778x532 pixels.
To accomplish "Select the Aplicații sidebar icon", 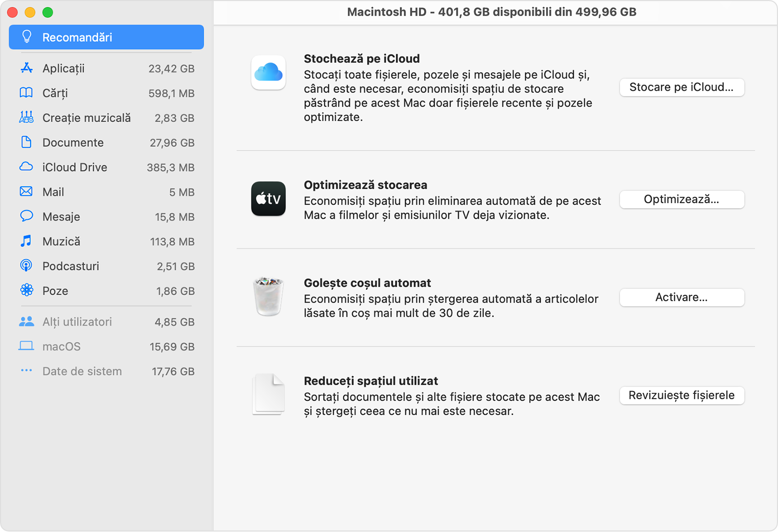I will [x=26, y=69].
